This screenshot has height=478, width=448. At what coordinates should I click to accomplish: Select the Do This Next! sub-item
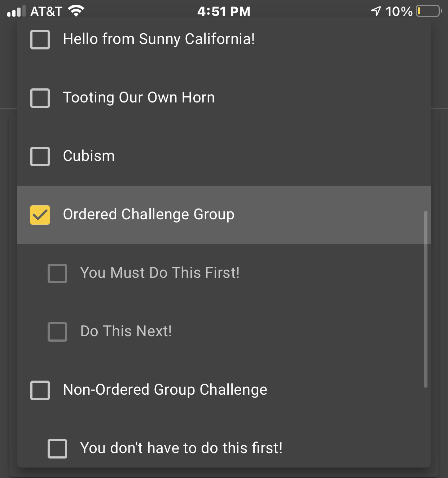[126, 332]
